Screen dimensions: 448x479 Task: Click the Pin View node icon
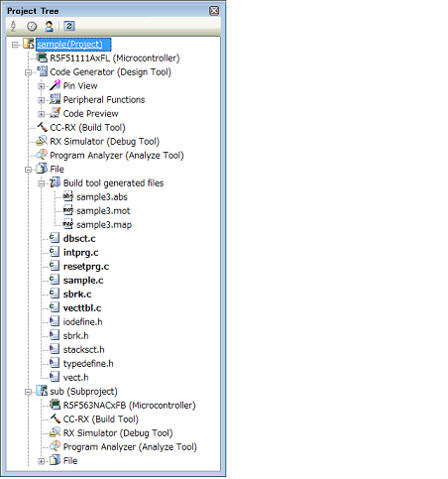click(55, 85)
